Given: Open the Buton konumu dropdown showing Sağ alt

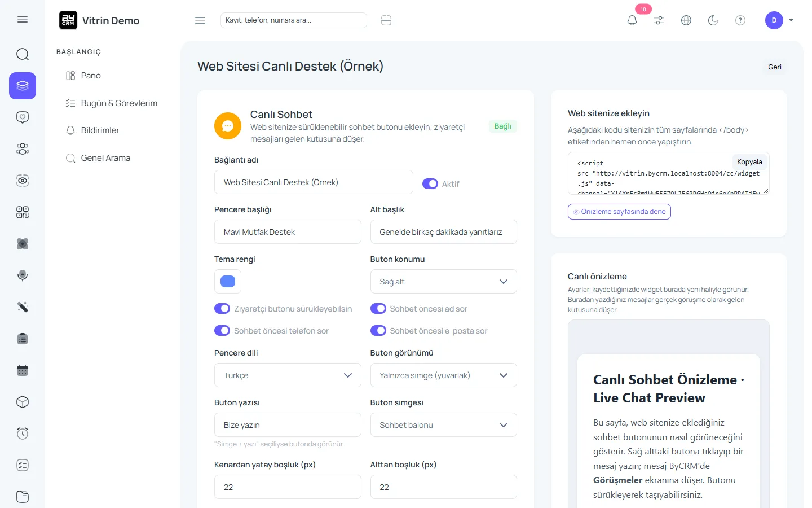Looking at the screenshot, I should (444, 282).
